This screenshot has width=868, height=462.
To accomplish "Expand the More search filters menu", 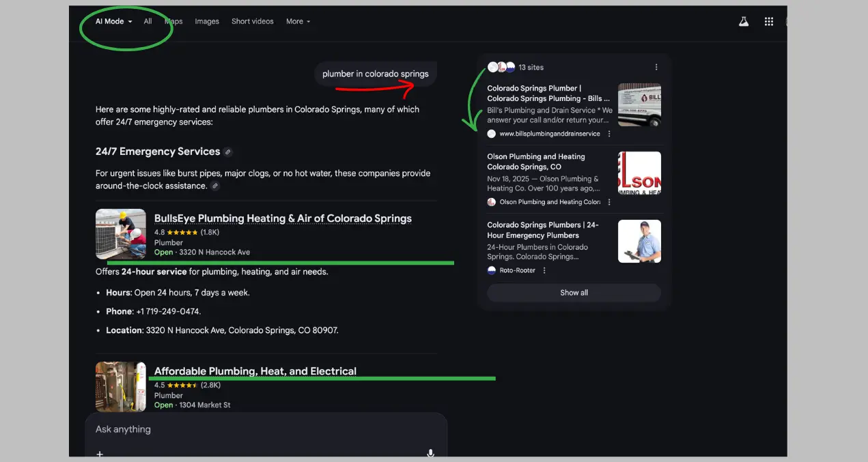I will pos(298,22).
